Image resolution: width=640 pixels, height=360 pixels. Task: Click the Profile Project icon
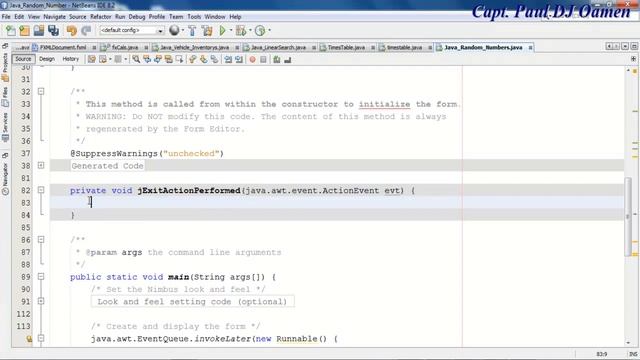tap(260, 31)
